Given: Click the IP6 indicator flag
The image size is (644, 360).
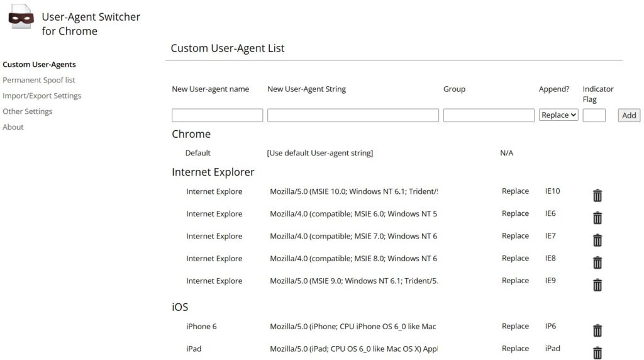Looking at the screenshot, I should pos(550,326).
